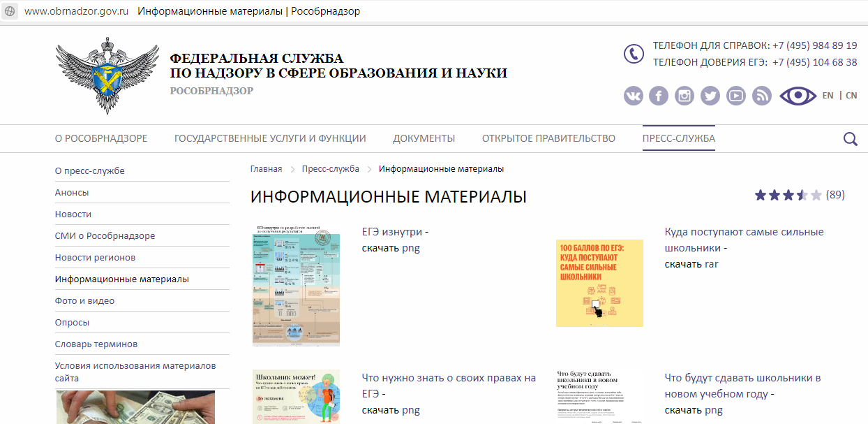Image resolution: width=868 pixels, height=424 pixels.
Task: Expand the Документы navigation menu
Action: [424, 138]
